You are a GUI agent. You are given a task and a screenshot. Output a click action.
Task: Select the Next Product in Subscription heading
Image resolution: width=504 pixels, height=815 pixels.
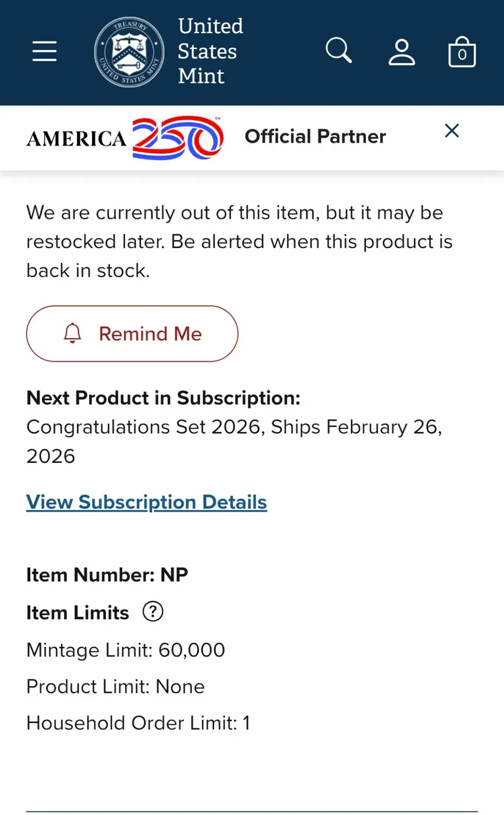164,398
